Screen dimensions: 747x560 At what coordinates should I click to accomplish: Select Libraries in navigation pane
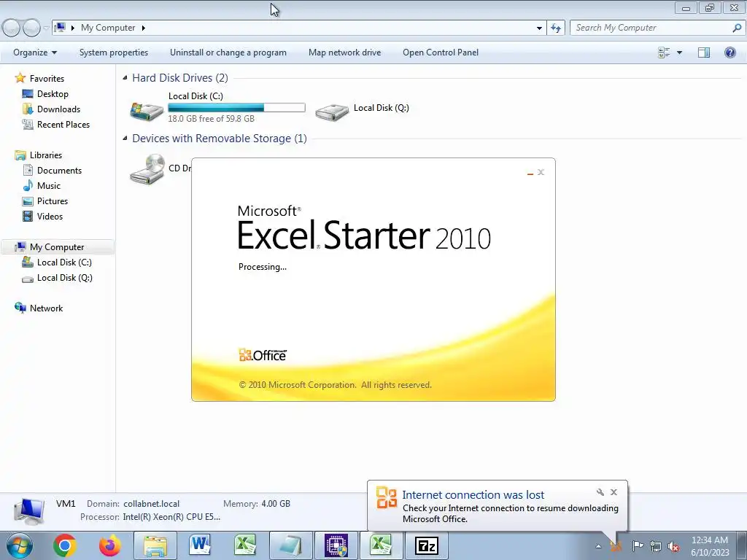(46, 155)
